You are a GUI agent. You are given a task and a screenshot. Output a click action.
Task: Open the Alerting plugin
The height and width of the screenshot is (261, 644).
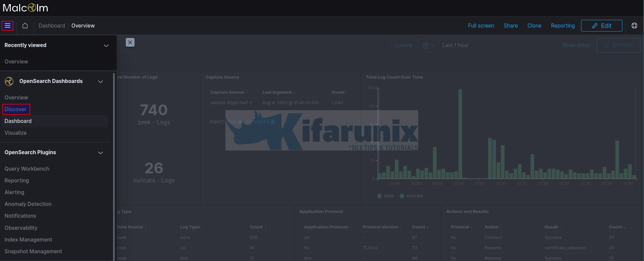pos(14,192)
